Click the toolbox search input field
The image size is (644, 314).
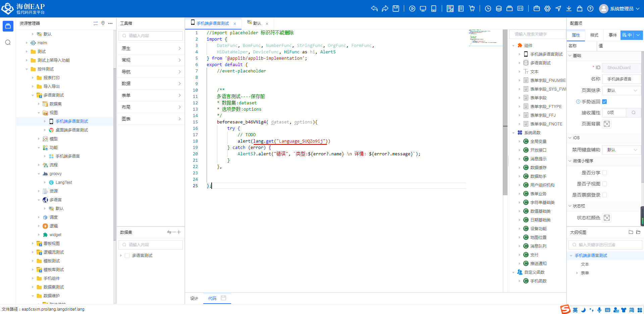pos(151,36)
